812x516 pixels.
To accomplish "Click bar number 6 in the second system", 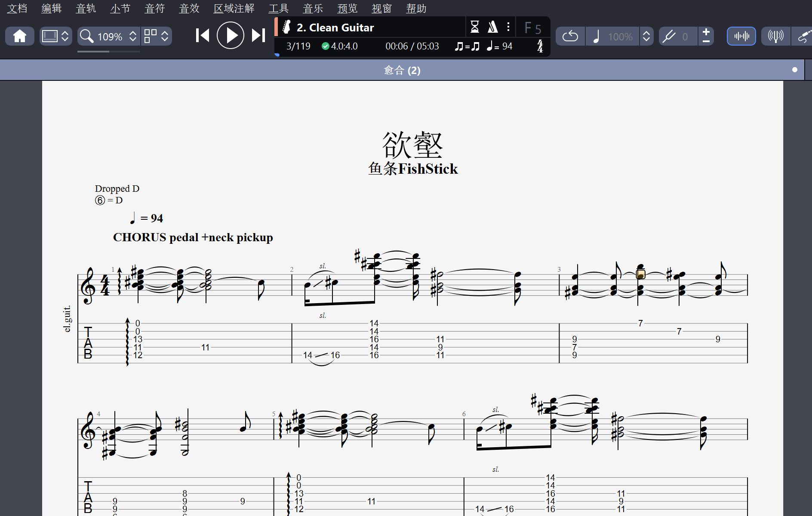I will tap(464, 414).
